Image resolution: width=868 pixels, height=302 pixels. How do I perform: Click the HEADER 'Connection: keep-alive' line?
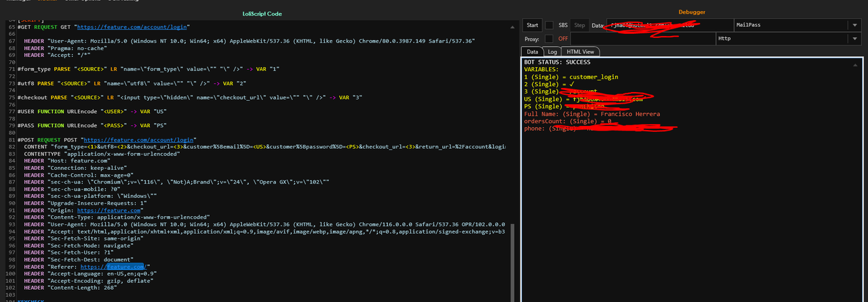point(75,168)
